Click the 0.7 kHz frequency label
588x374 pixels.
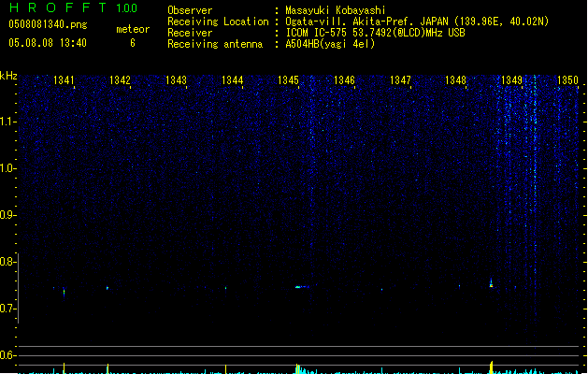click(x=7, y=309)
